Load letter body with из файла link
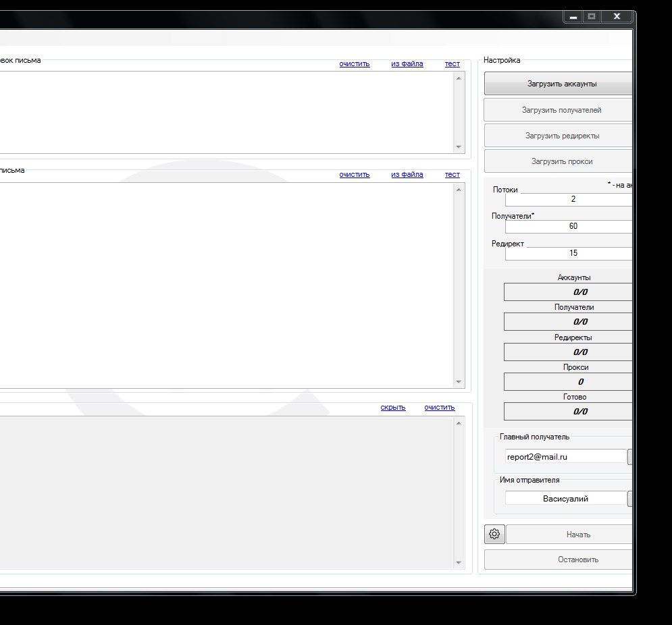The height and width of the screenshot is (625, 672). tap(407, 174)
